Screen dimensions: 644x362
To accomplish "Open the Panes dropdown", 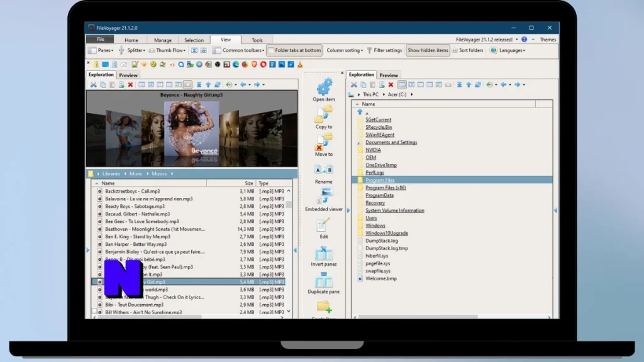I will 101,50.
